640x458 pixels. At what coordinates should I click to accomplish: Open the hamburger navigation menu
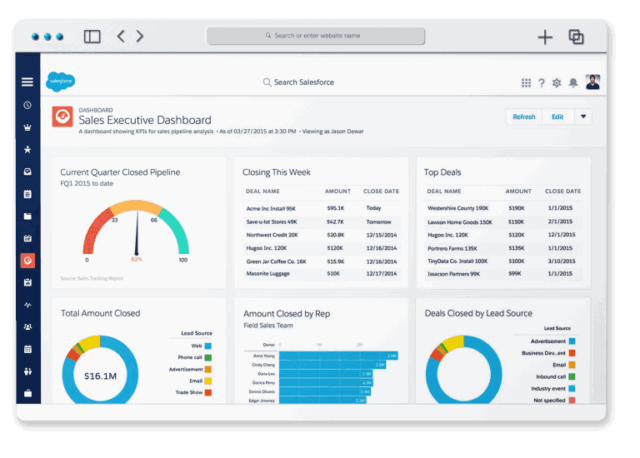27,82
